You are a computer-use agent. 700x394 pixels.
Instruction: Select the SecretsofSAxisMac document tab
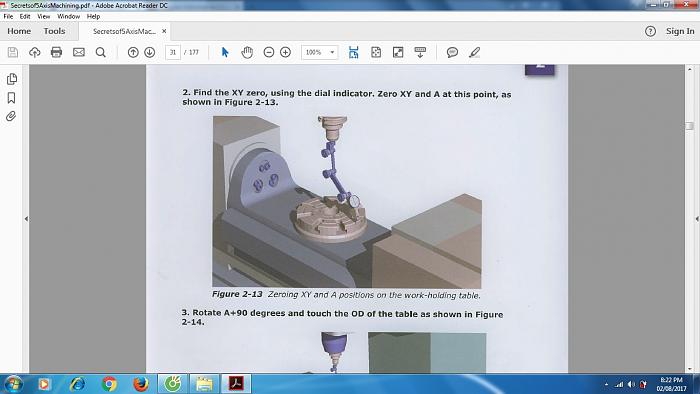(x=124, y=31)
